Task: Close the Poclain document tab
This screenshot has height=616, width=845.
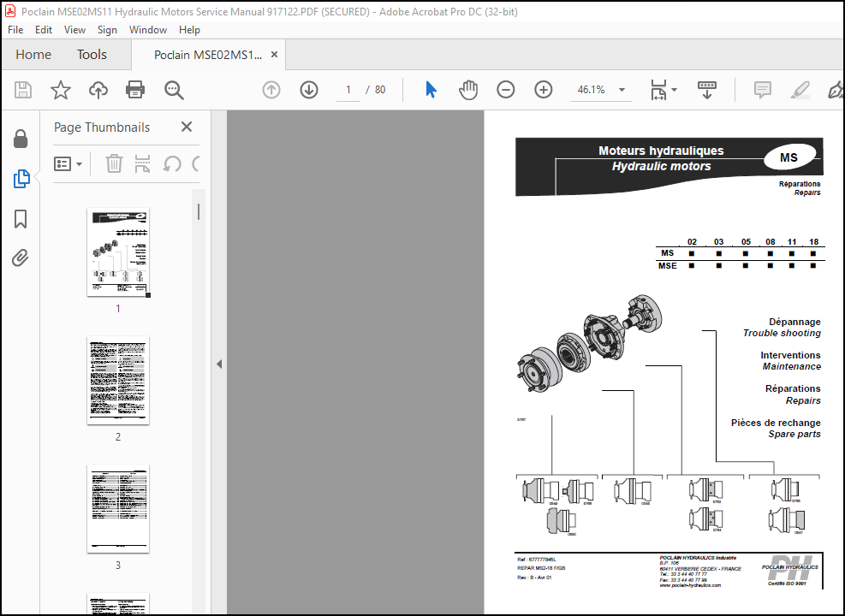Action: point(274,55)
